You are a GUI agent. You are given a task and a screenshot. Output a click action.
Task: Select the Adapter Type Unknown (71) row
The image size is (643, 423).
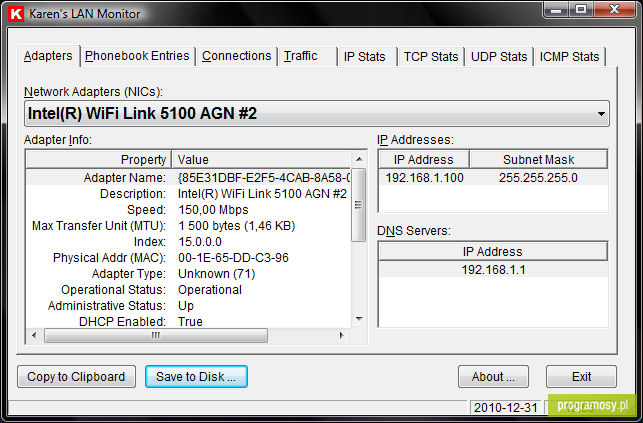point(189,273)
